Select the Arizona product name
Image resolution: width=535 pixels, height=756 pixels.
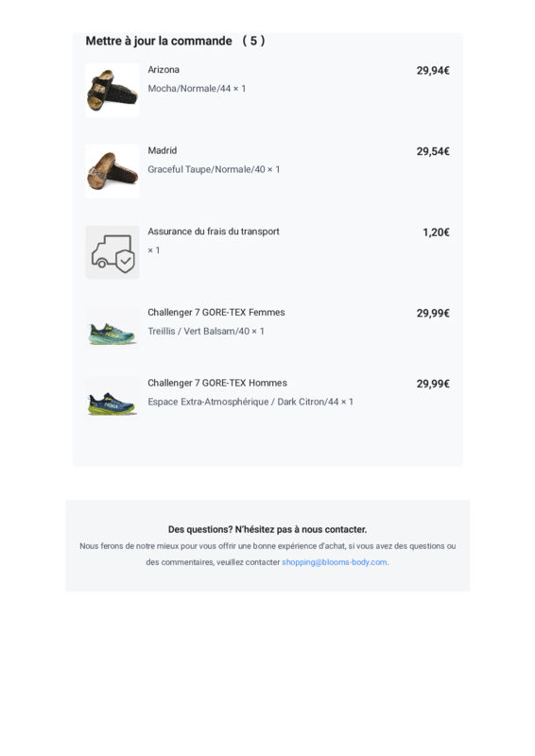click(x=164, y=69)
